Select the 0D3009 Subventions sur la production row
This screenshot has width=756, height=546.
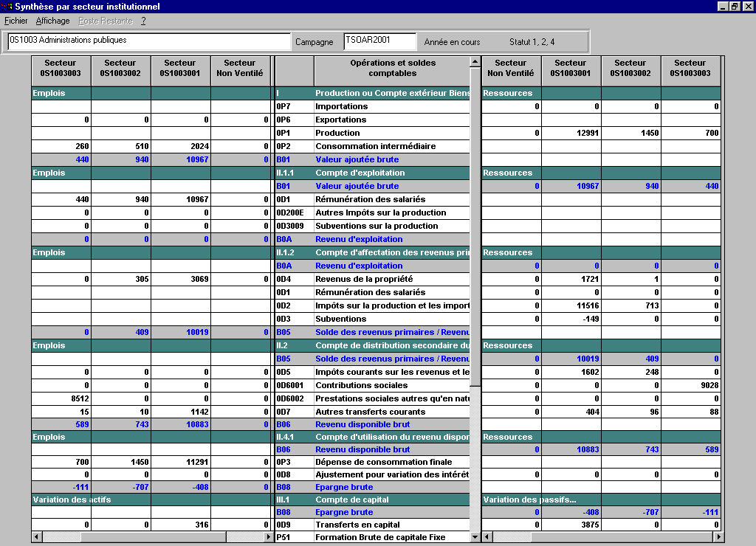pos(372,226)
